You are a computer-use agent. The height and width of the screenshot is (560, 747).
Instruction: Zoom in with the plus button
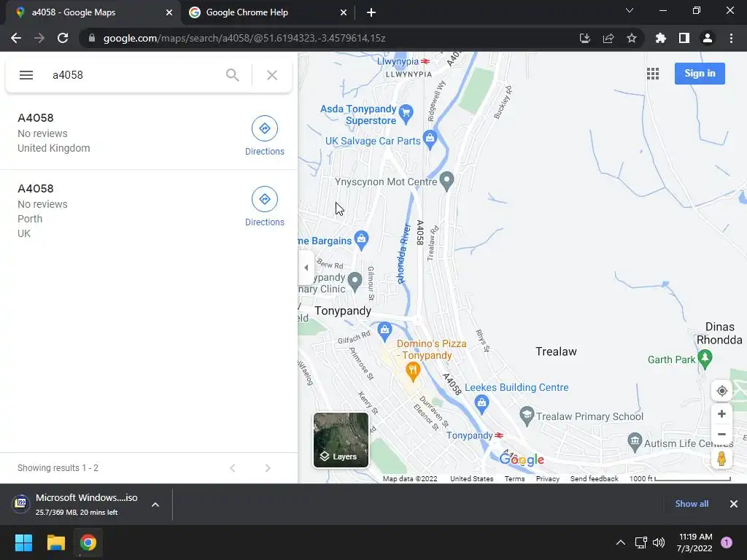(x=721, y=414)
